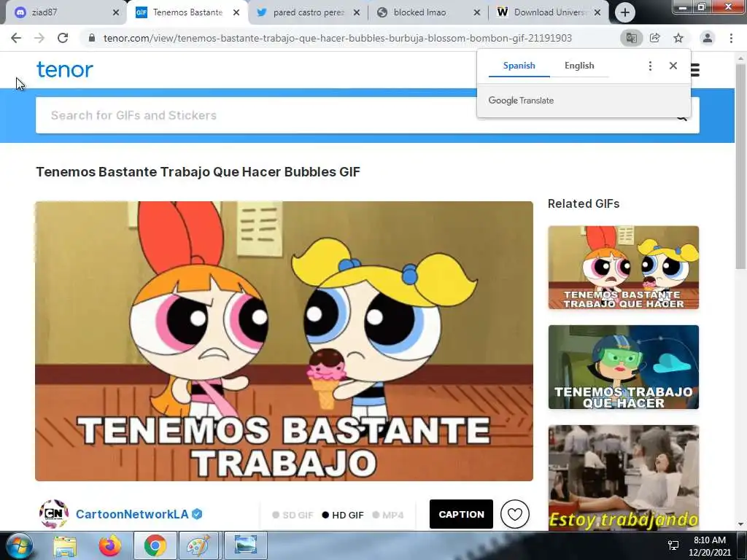Viewport: 747px width, 560px height.
Task: Open Firefox from the taskbar
Action: [109, 545]
